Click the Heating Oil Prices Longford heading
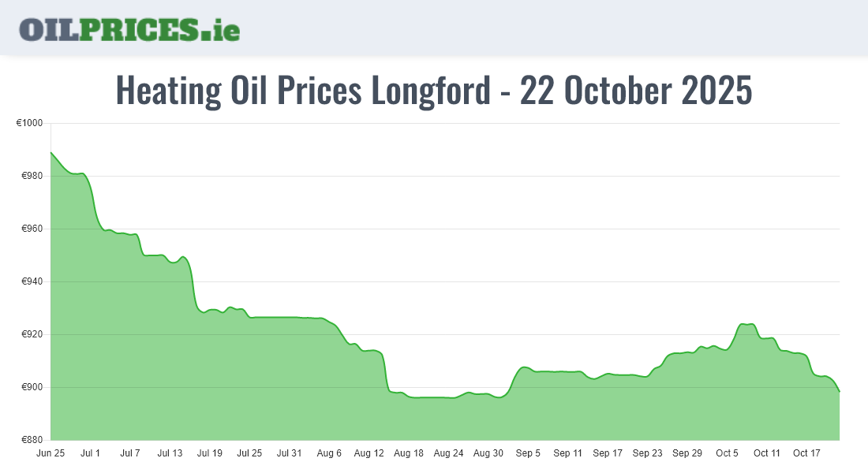Viewport: 868px width, 473px height. pos(434,91)
